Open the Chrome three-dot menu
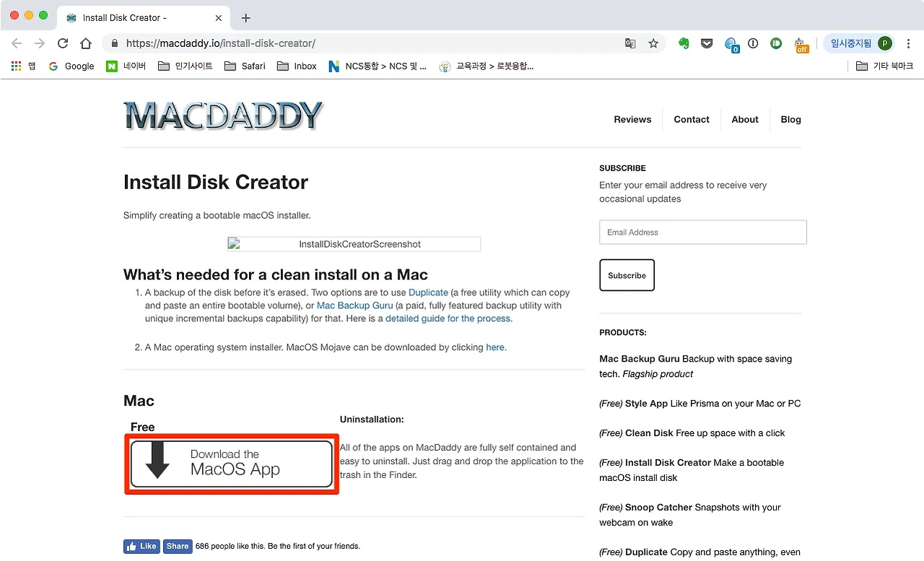This screenshot has width=924, height=561. (x=908, y=43)
